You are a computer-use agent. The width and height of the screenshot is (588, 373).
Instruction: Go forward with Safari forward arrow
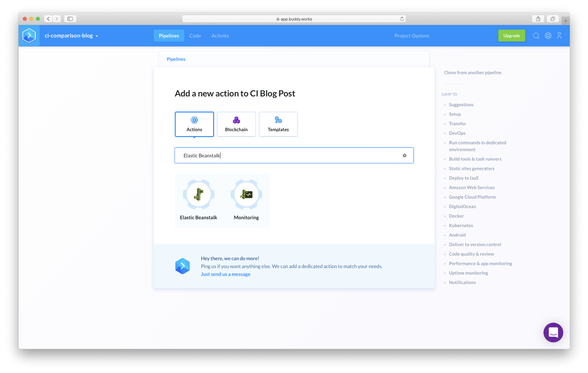pos(57,19)
